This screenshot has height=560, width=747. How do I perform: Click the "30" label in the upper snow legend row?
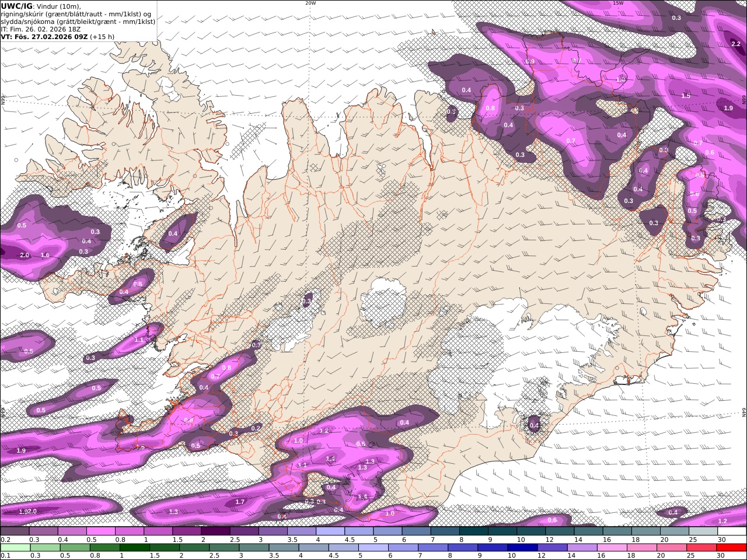pyautogui.click(x=721, y=540)
